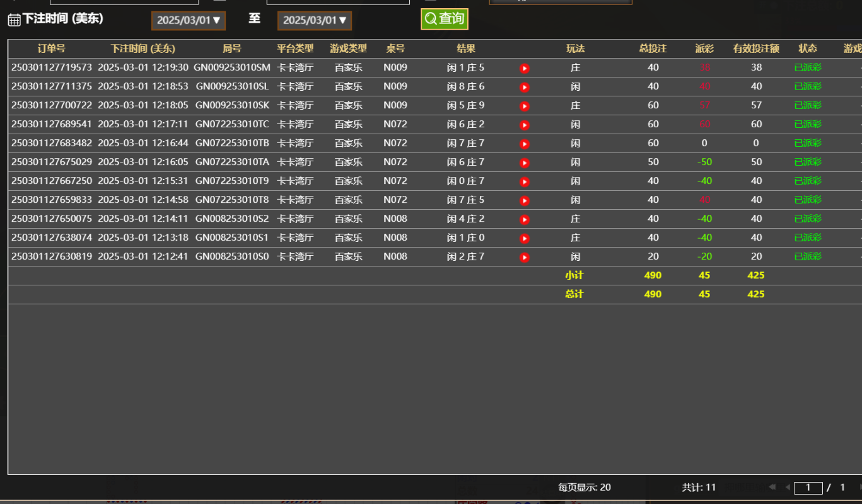This screenshot has width=862, height=504.
Task: Click the first-page arrow icon in pagination
Action: 771,487
